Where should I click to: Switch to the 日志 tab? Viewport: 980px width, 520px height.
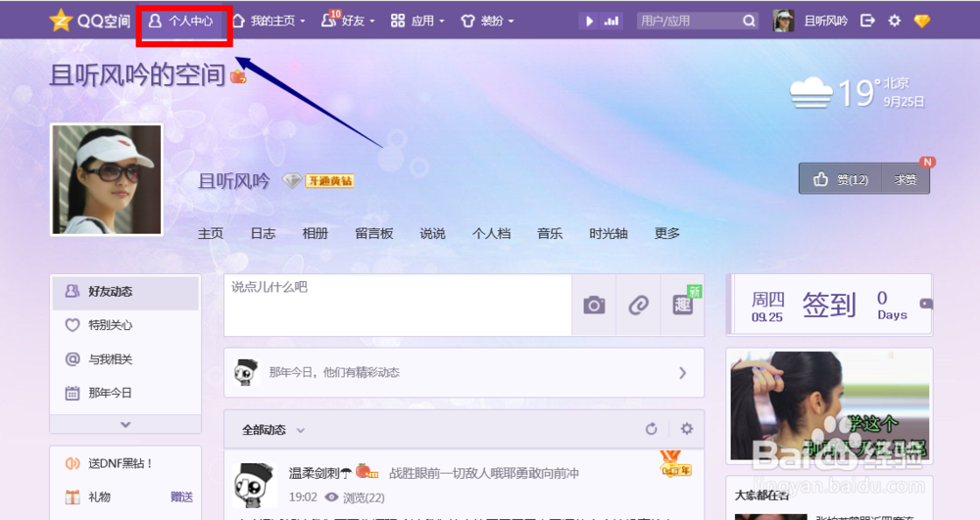click(263, 233)
